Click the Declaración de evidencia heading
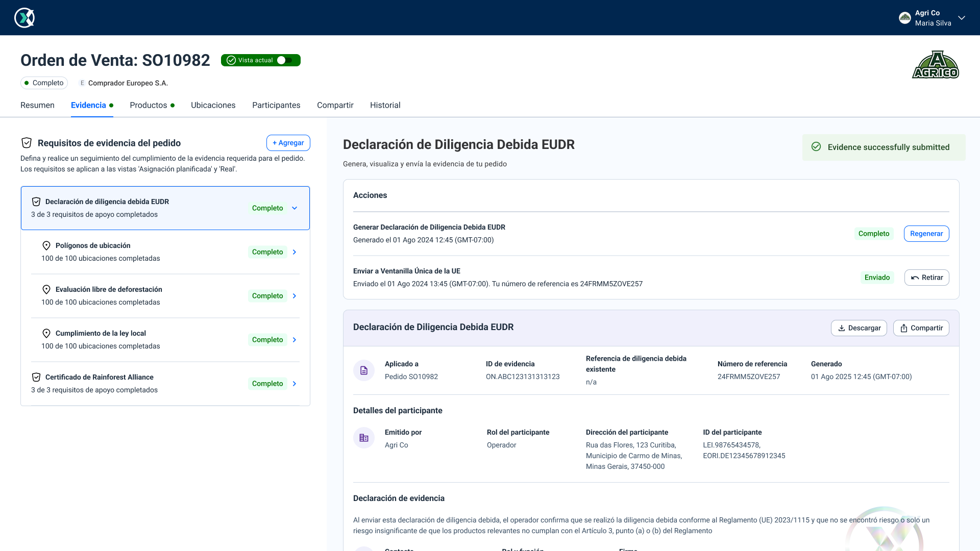 tap(399, 498)
